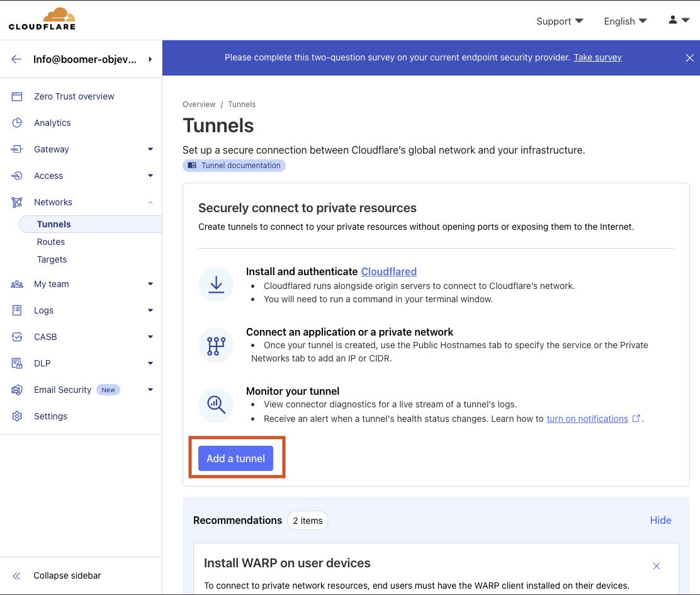Image resolution: width=700 pixels, height=595 pixels.
Task: Select Routes under Networks
Action: pyautogui.click(x=51, y=242)
